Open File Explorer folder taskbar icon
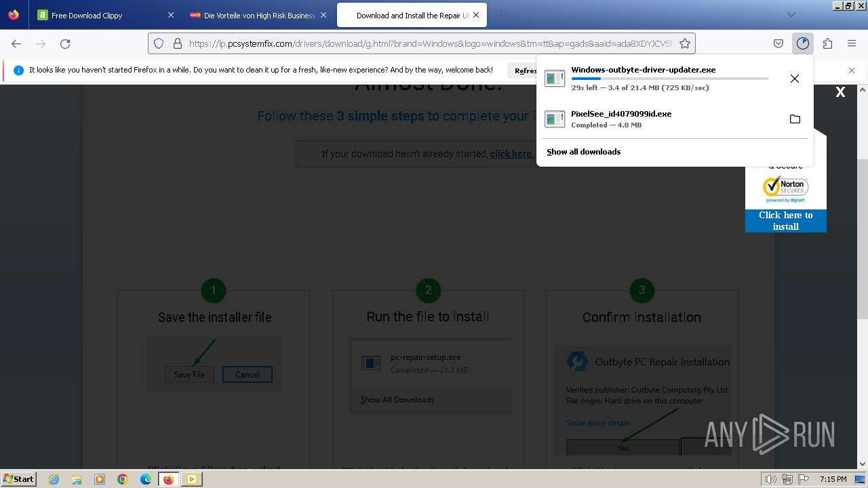Image resolution: width=868 pixels, height=488 pixels. click(x=77, y=479)
